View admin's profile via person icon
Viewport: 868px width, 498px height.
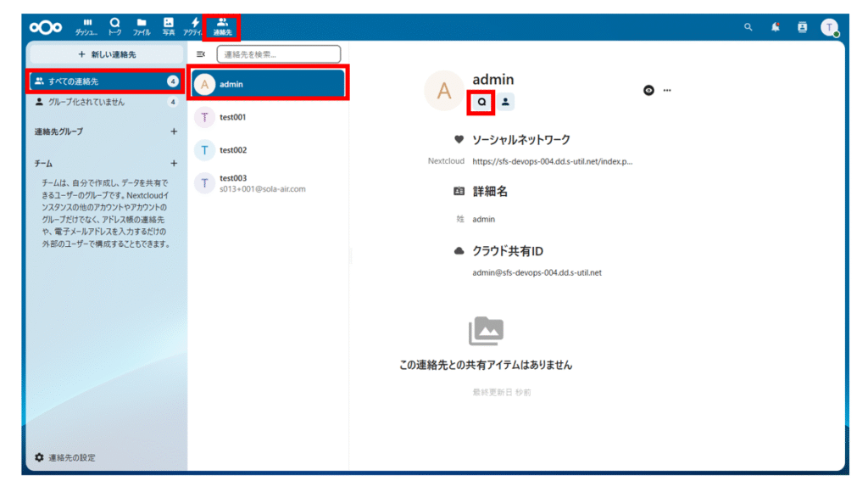click(505, 102)
